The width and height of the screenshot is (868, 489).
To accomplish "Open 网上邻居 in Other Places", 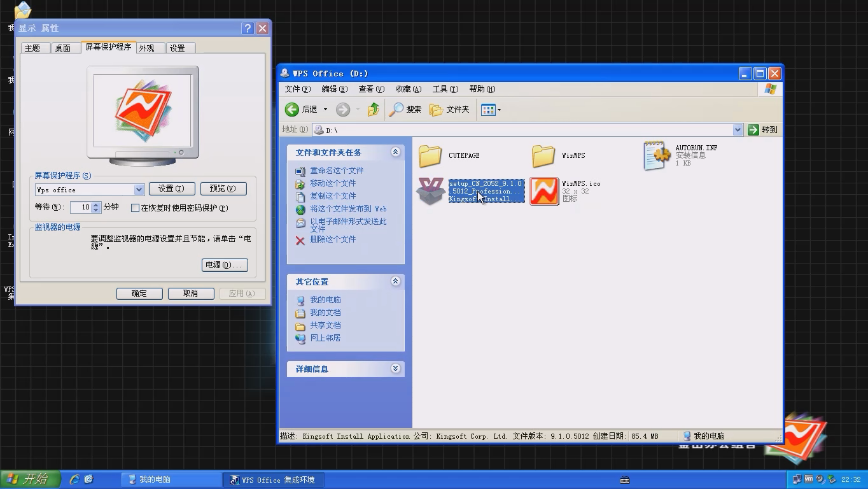I will 325,338.
